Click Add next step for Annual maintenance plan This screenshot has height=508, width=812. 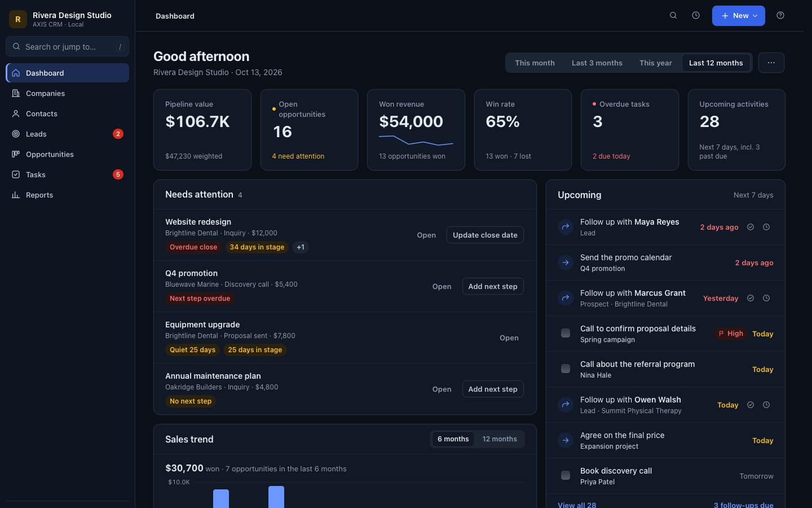(493, 389)
